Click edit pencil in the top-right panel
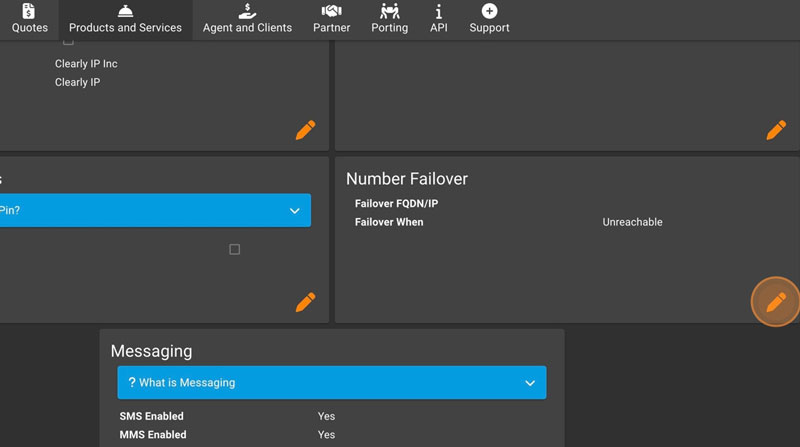Image resolution: width=800 pixels, height=447 pixels. [775, 130]
